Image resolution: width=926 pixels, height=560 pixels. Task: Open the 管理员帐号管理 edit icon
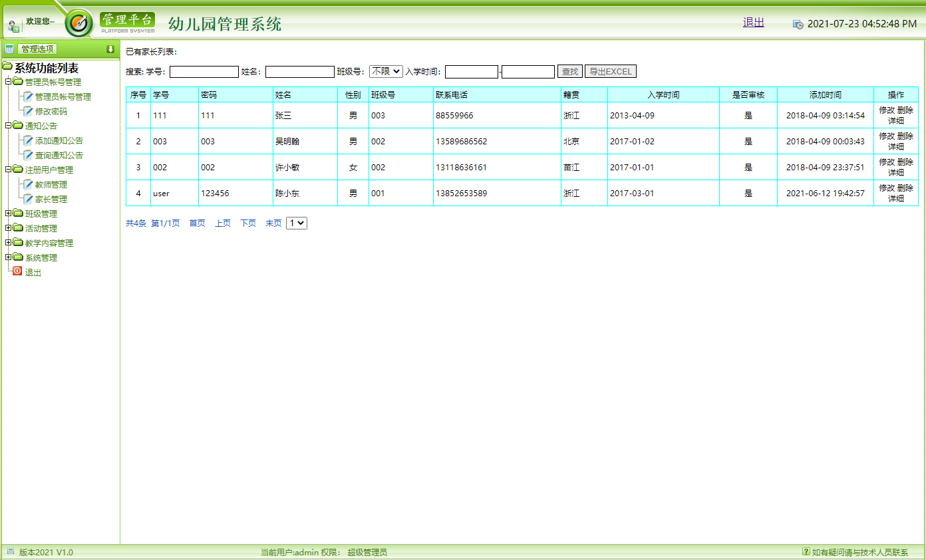[27, 96]
